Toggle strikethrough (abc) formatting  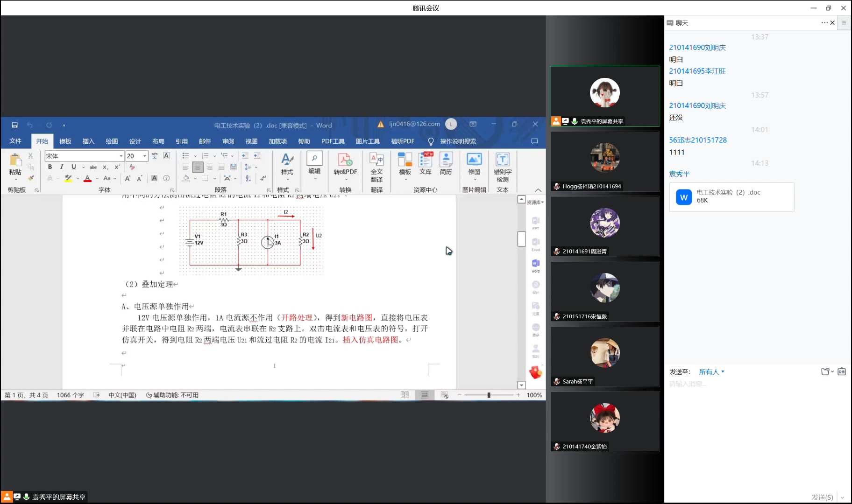[x=93, y=167]
